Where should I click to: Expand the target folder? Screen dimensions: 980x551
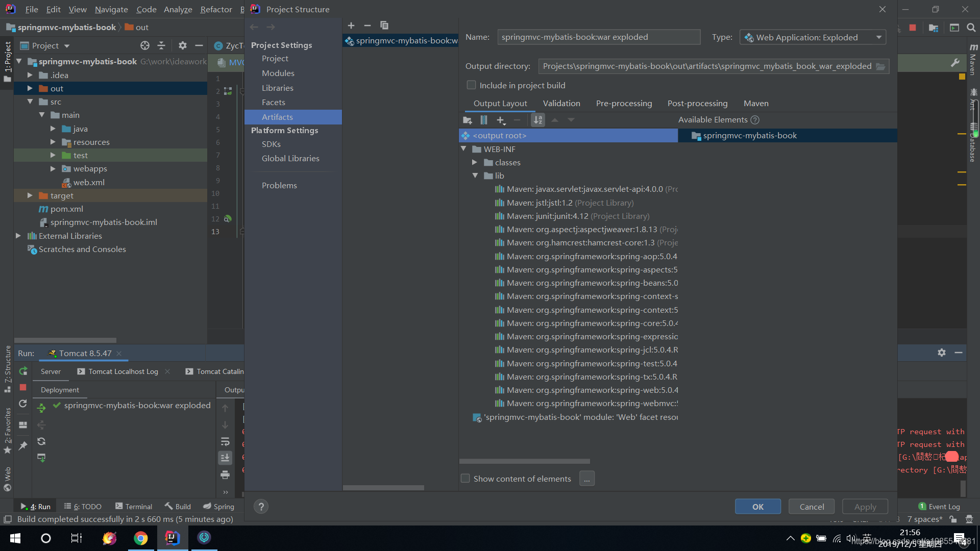[30, 195]
